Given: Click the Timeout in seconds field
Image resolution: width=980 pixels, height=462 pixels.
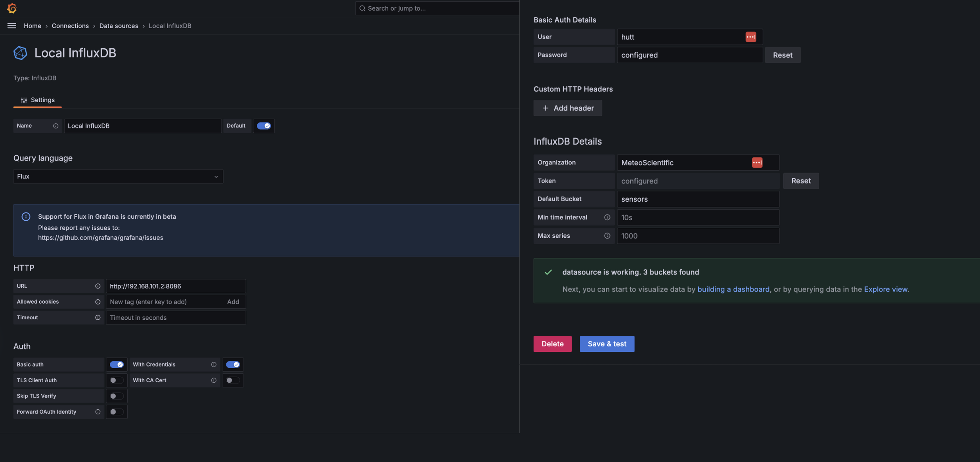Looking at the screenshot, I should click(x=176, y=317).
